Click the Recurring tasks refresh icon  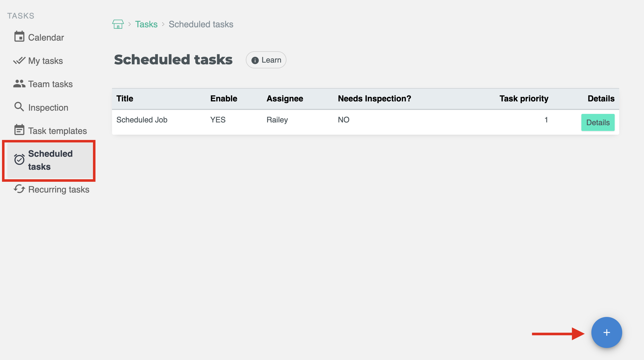point(19,189)
